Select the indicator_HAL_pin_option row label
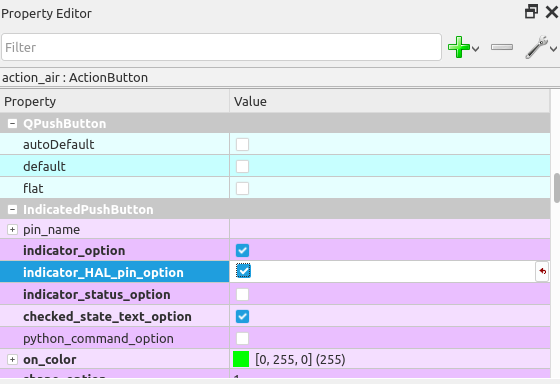The width and height of the screenshot is (560, 384). point(103,273)
